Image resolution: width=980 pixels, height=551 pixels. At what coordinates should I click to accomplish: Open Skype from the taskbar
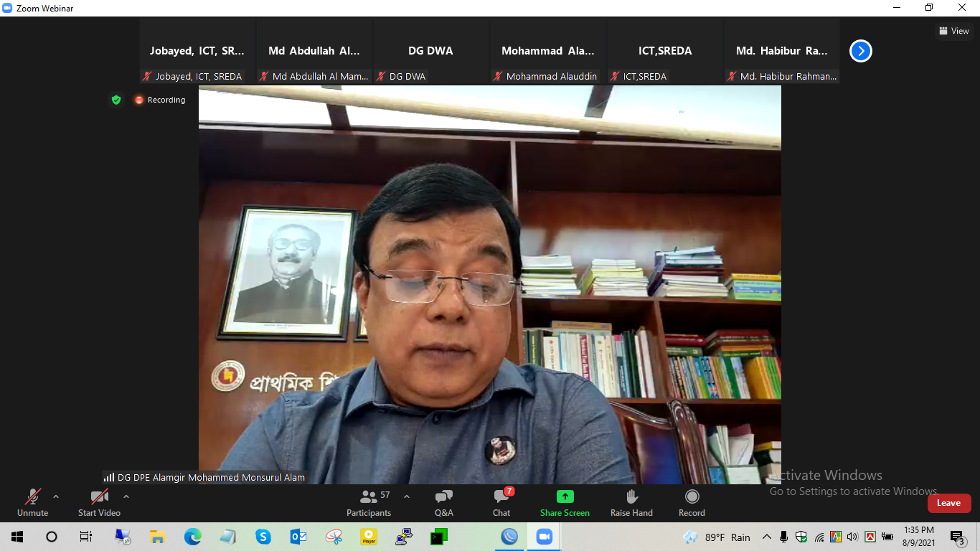263,537
